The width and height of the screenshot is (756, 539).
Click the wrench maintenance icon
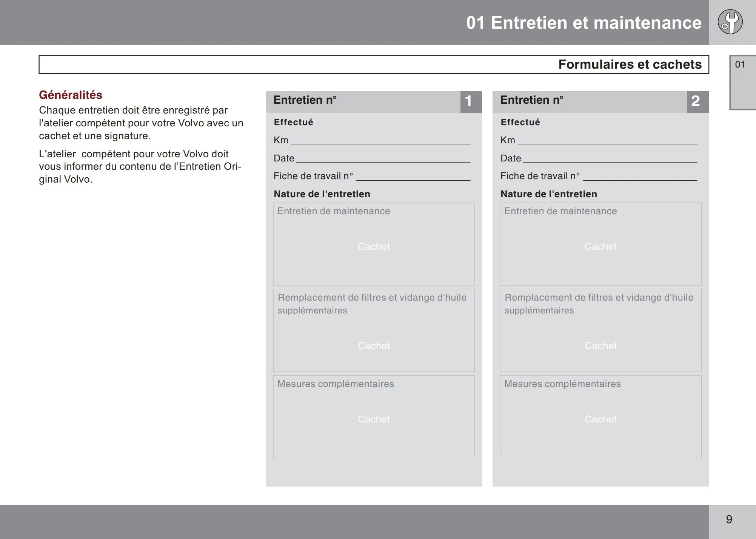(x=730, y=22)
